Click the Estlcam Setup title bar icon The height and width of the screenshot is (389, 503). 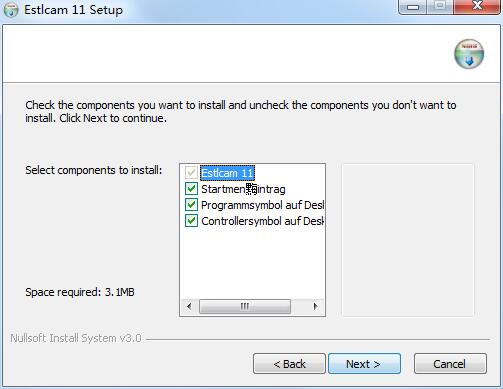(x=11, y=10)
